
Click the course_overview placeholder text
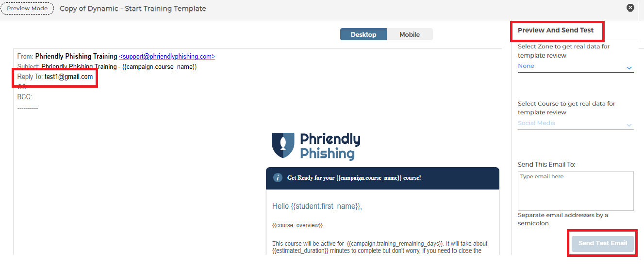pos(297,225)
